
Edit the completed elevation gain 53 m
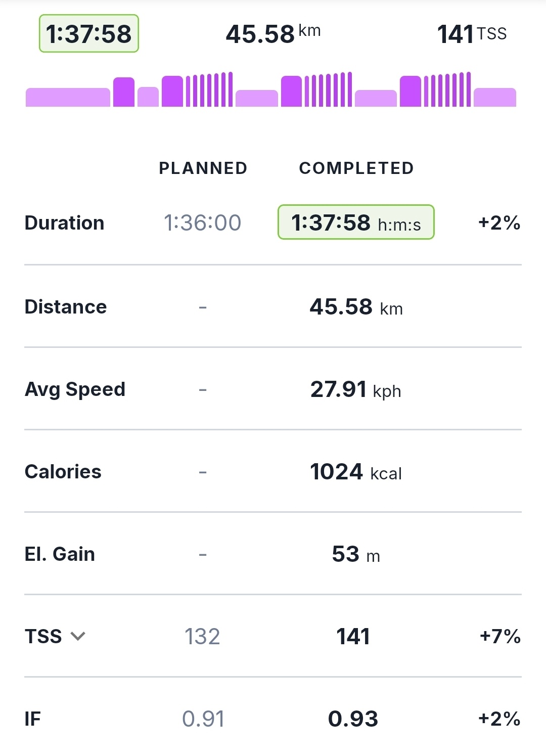[x=356, y=554]
